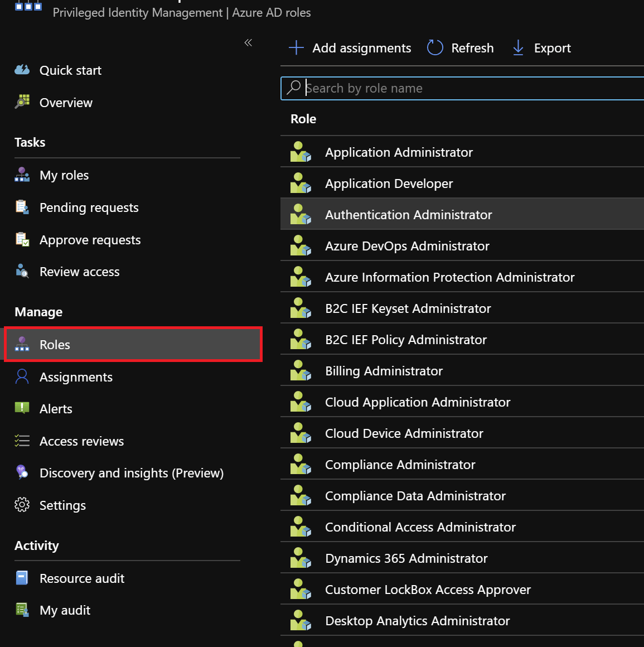Click the Discovery and insights (Preview) icon
This screenshot has width=644, height=647.
[x=22, y=472]
